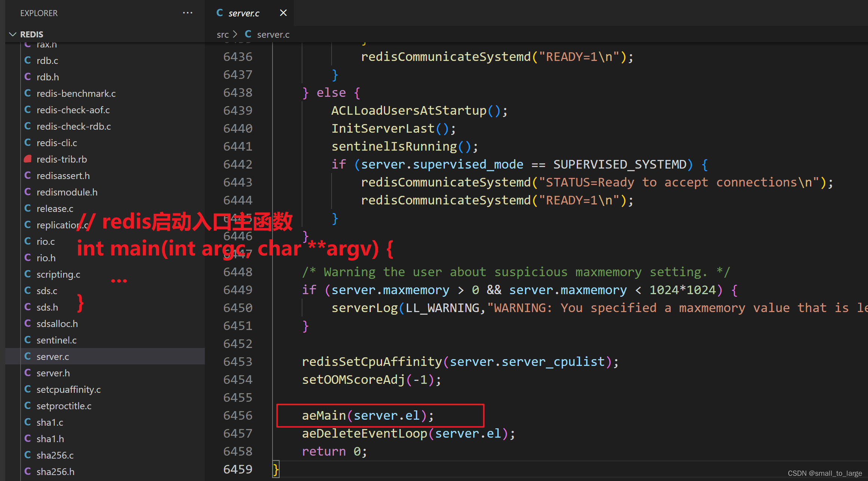Click setOOMScoreAdj(-1) on line 6454
Image resolution: width=868 pixels, height=481 pixels.
click(x=372, y=380)
